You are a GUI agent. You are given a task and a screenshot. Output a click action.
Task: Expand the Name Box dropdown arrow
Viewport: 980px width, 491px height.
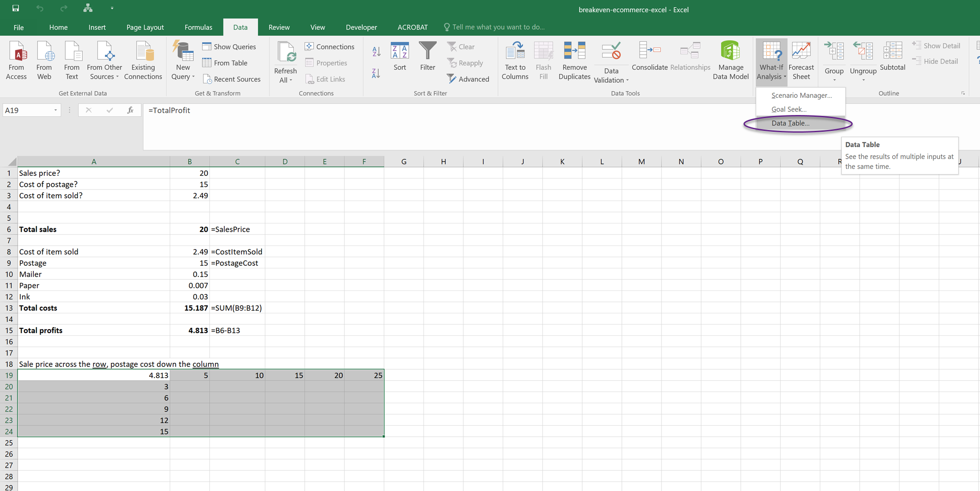pos(55,110)
